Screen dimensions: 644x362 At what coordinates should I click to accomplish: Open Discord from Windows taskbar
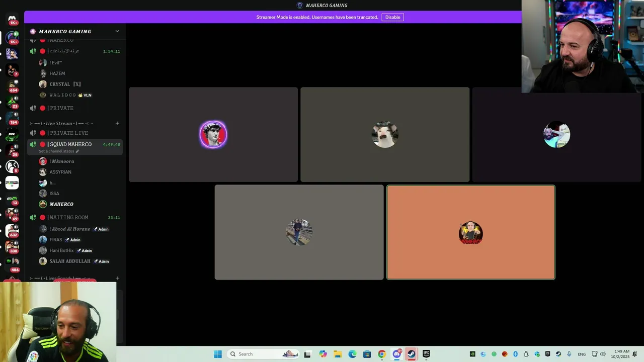(396, 354)
